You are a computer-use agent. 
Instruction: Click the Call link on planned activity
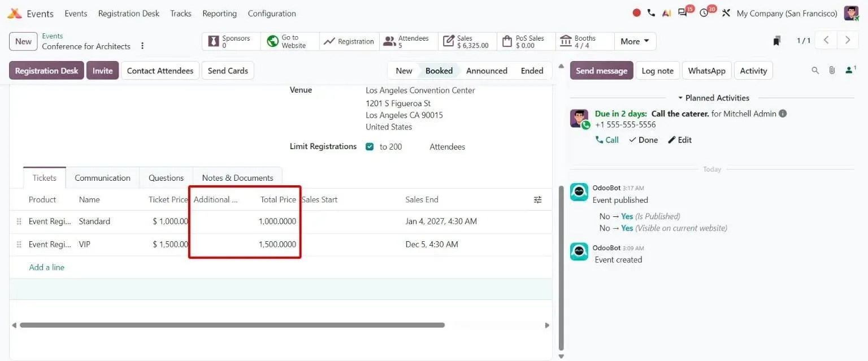607,140
